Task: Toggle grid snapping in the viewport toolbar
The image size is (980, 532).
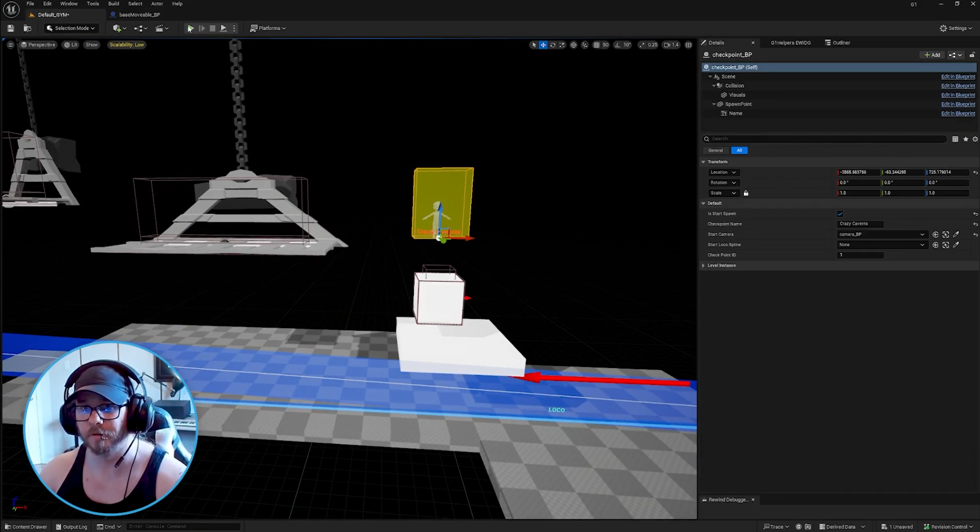Action: [596, 45]
